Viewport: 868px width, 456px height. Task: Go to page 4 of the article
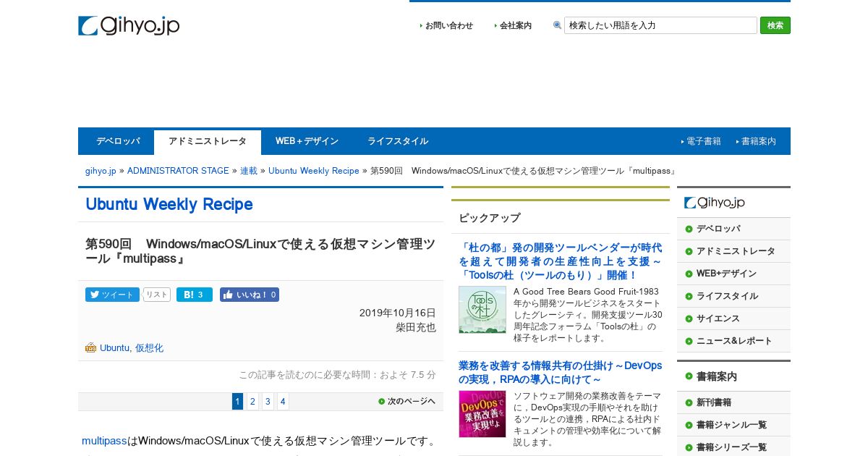point(283,402)
